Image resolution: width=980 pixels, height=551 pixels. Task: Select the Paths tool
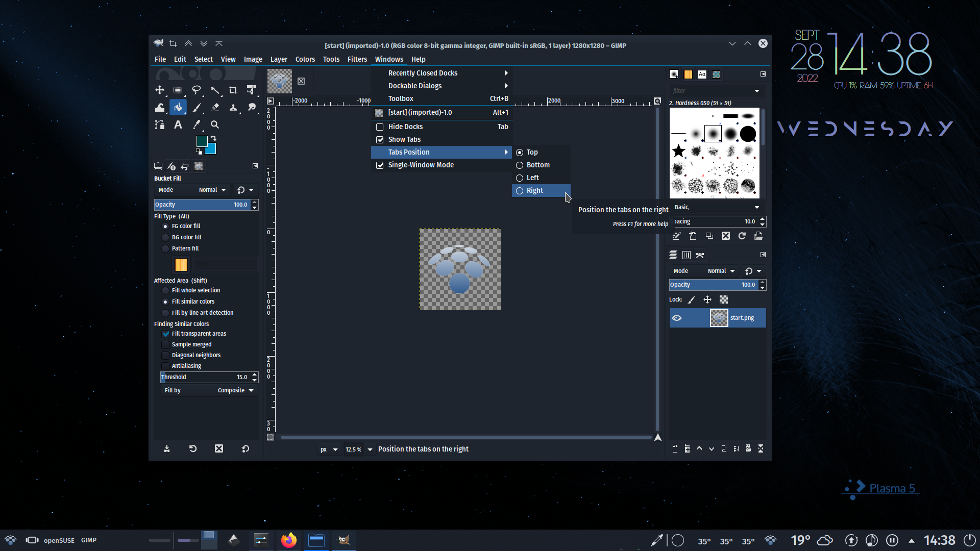pyautogui.click(x=160, y=125)
